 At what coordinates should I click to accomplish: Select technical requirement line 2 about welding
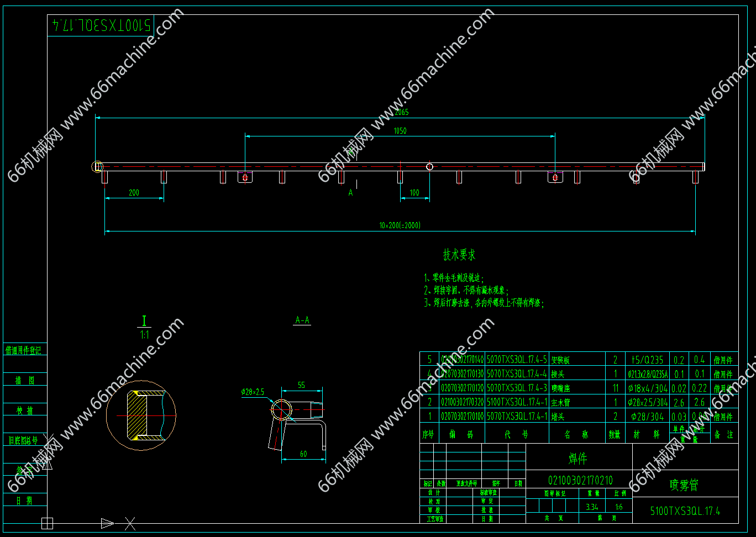click(466, 290)
